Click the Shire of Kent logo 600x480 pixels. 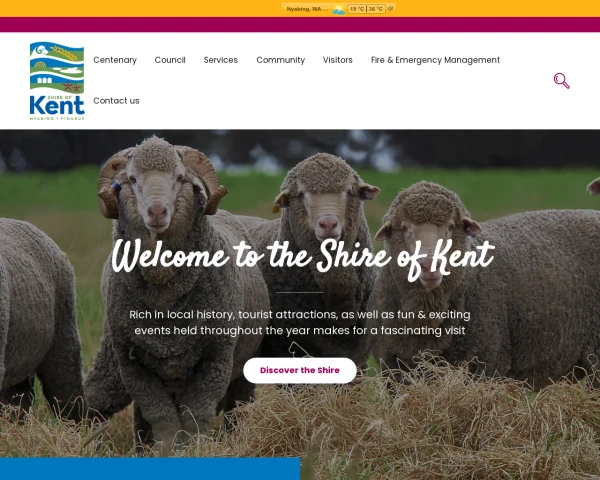click(x=57, y=81)
